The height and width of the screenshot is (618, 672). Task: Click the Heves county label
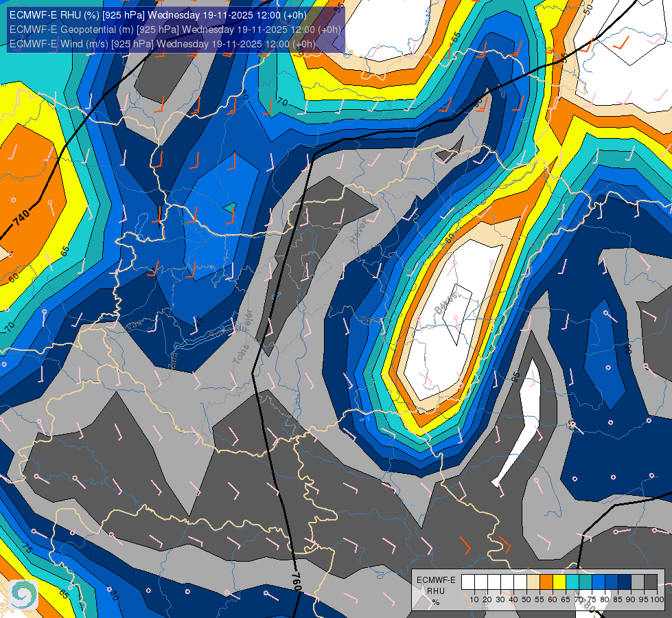coord(358,231)
